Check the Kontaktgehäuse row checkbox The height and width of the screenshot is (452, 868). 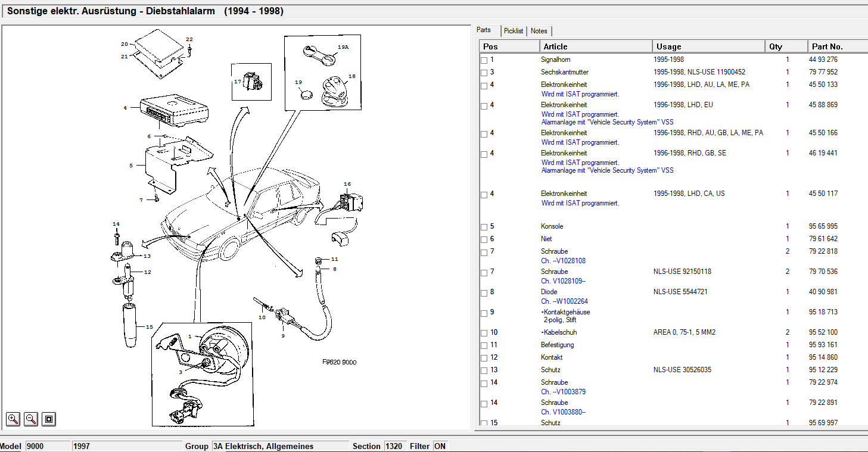484,313
